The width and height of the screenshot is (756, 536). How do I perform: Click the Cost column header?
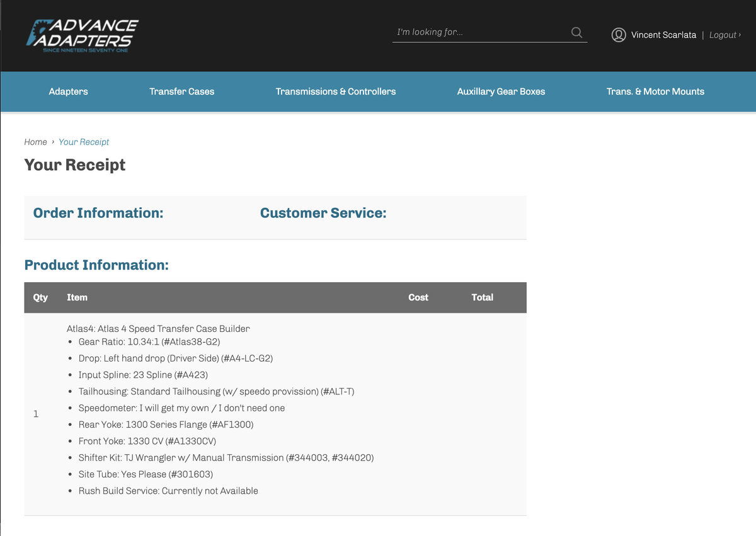418,297
